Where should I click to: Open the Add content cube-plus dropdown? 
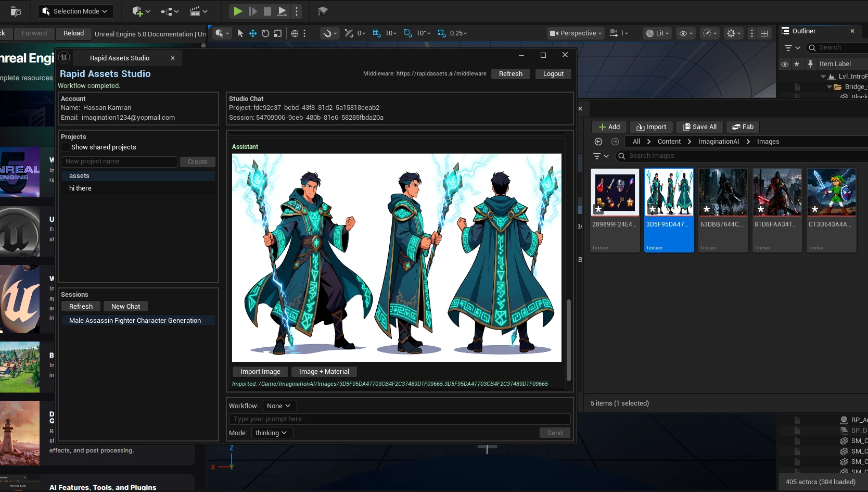tap(141, 11)
